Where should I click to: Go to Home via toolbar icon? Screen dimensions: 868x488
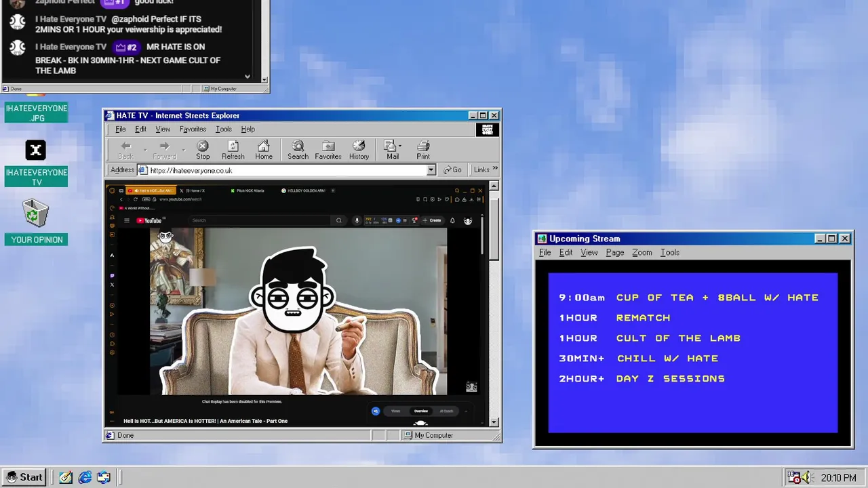(264, 150)
